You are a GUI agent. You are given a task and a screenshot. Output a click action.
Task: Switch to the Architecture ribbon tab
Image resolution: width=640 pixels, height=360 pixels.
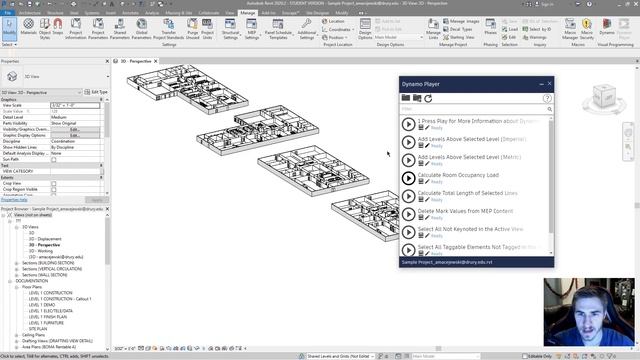pyautogui.click(x=30, y=13)
